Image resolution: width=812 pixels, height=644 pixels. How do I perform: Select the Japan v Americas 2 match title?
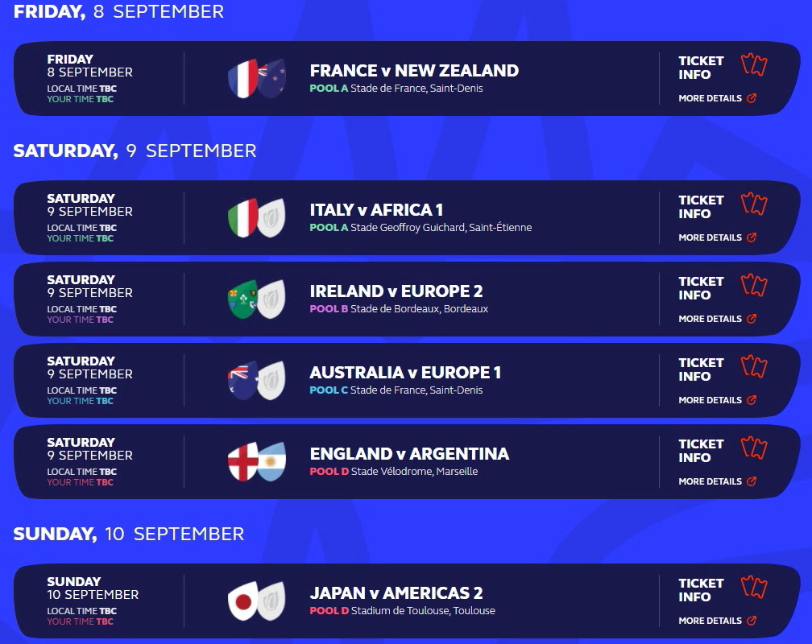(x=396, y=593)
